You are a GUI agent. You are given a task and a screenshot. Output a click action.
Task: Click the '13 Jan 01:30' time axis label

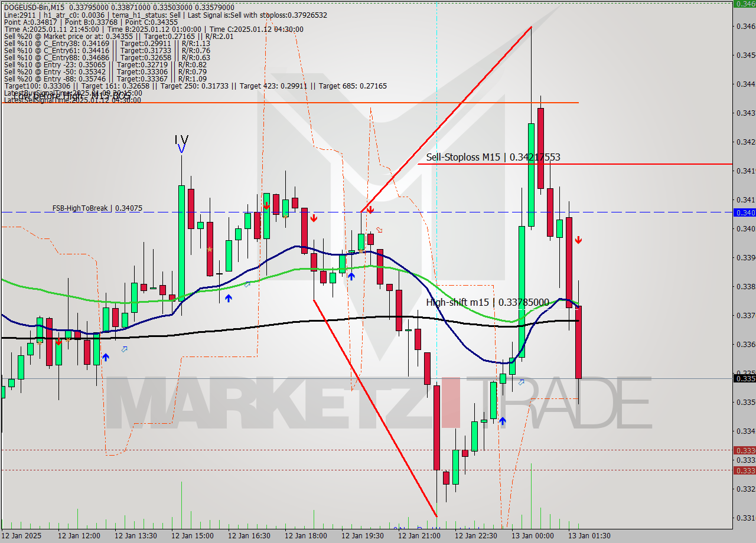click(x=589, y=536)
